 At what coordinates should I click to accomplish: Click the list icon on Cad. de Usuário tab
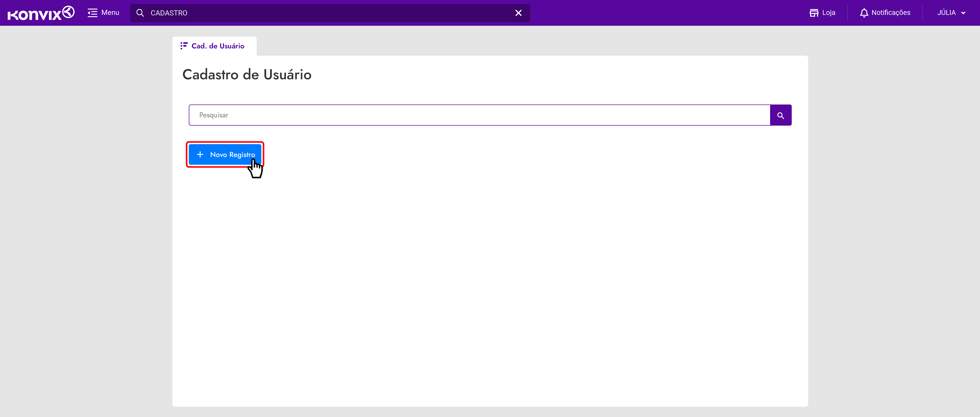pos(184,46)
